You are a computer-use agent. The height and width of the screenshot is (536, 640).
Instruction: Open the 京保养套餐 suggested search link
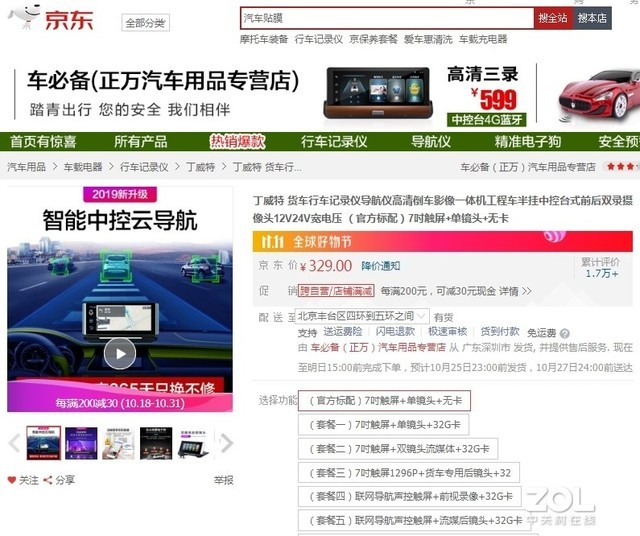pyautogui.click(x=373, y=39)
